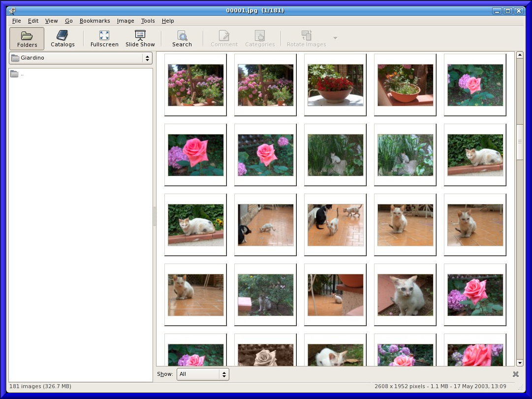
Task: Open the Show filter 'All' dropdown
Action: pos(203,374)
